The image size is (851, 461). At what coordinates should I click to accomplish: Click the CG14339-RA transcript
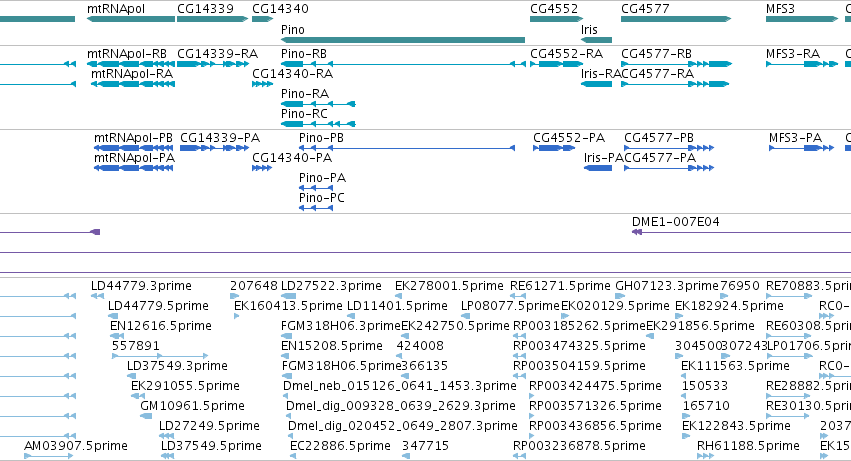tap(212, 64)
